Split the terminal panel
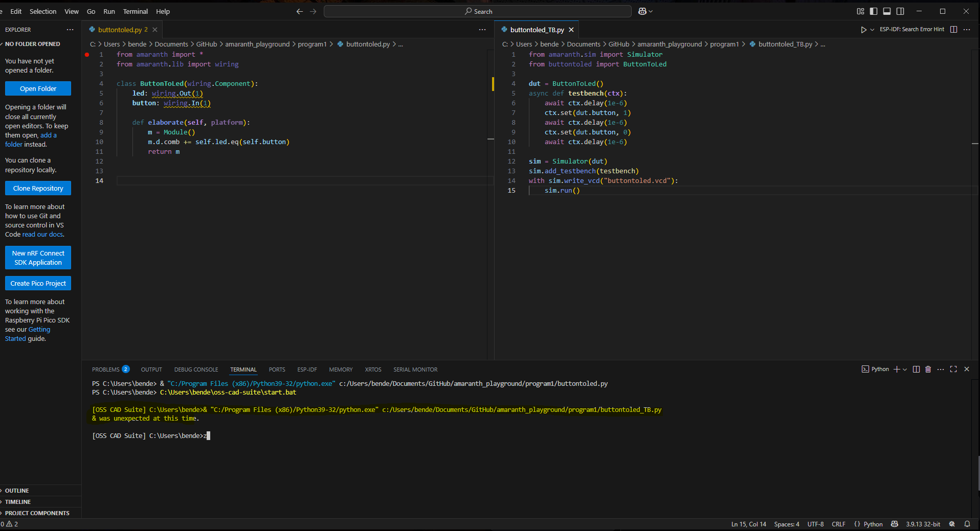The height and width of the screenshot is (531, 980). [916, 369]
